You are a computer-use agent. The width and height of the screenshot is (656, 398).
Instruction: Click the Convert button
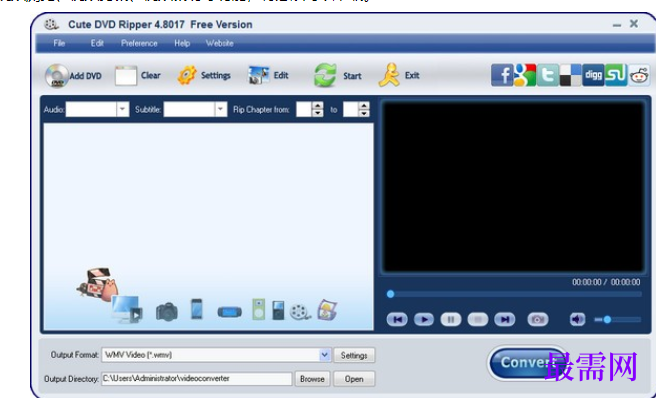pyautogui.click(x=528, y=362)
